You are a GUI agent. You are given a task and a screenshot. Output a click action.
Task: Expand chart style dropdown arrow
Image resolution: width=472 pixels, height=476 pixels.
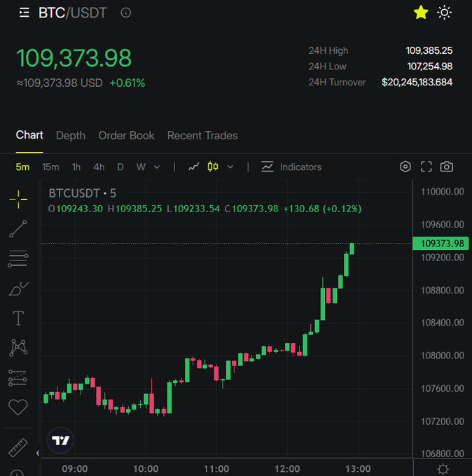tap(230, 167)
